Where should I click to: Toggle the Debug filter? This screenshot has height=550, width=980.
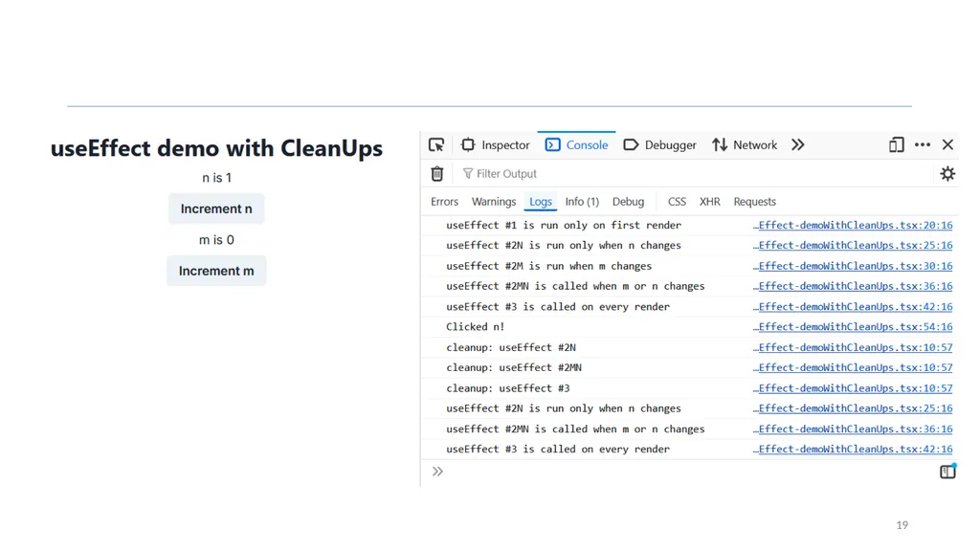(628, 202)
